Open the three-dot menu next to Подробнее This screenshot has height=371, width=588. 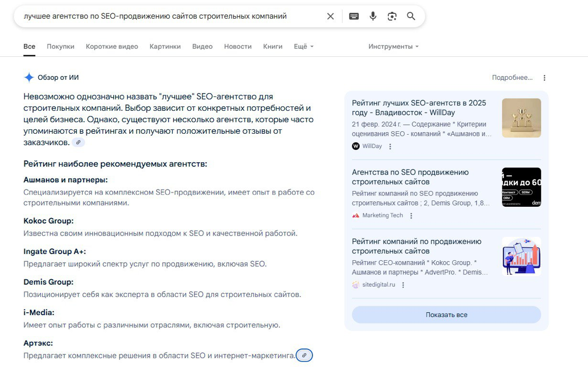pos(544,77)
